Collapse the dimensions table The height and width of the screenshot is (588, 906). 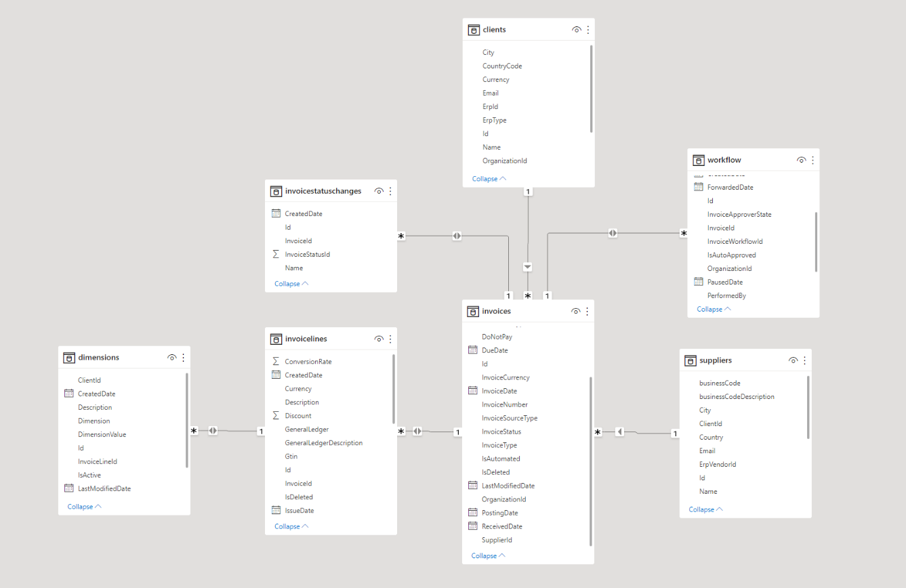click(x=84, y=507)
